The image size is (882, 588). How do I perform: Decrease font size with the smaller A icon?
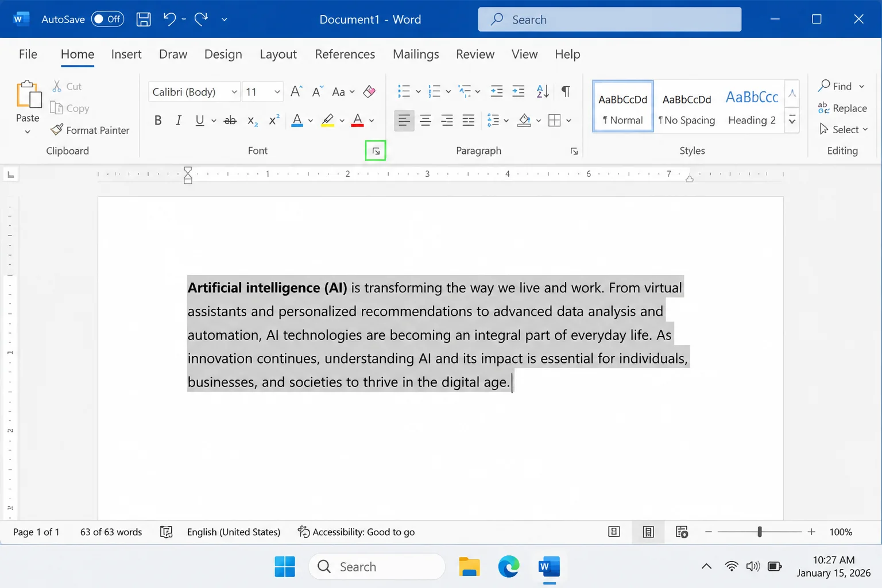point(318,92)
